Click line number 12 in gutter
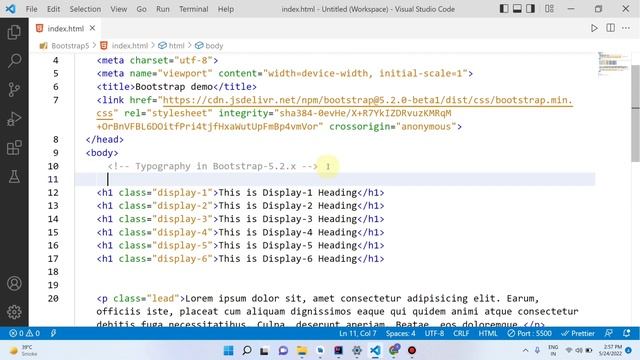Viewport: 640px width, 360px height. (x=53, y=193)
